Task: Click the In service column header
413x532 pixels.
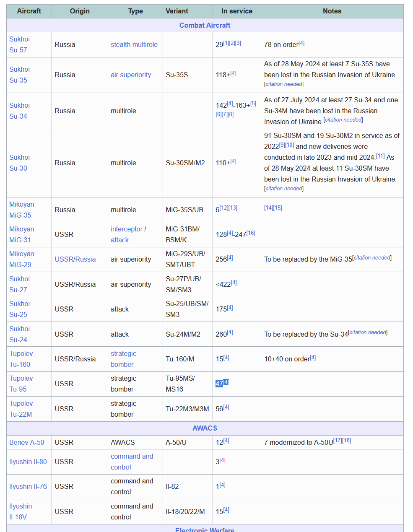Action: tap(237, 11)
